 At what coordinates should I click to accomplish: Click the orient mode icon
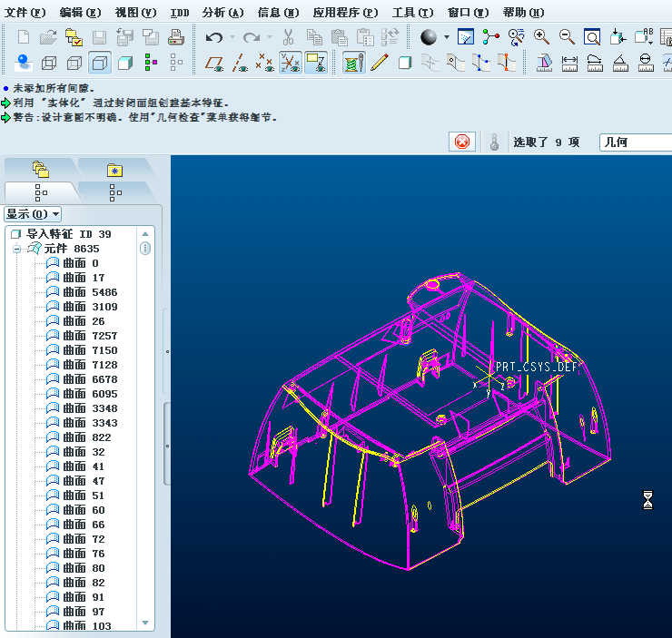click(516, 37)
